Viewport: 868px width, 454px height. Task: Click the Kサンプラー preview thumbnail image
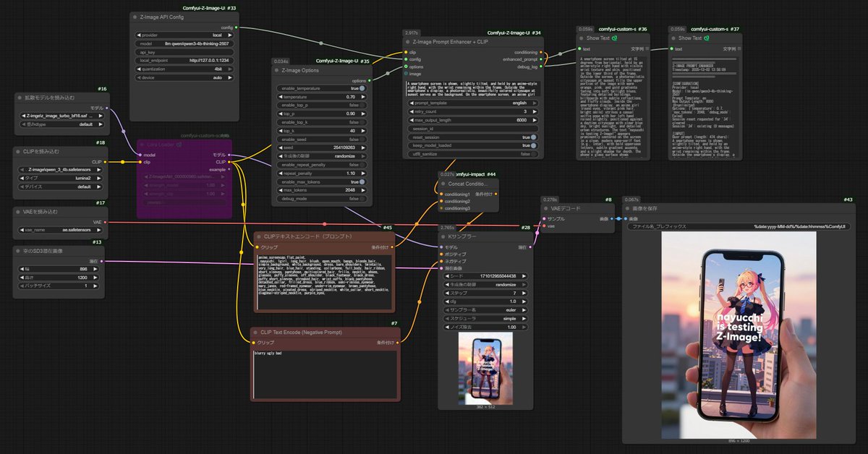pyautogui.click(x=486, y=368)
